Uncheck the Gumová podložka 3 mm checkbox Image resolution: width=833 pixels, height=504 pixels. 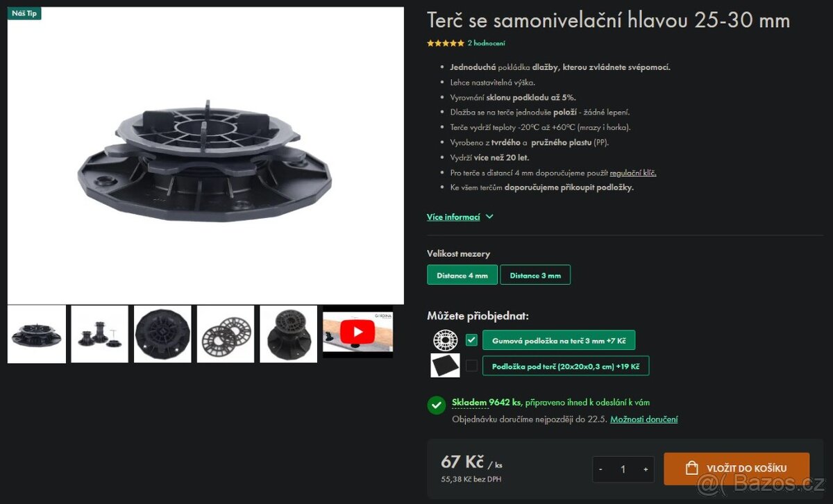[472, 339]
